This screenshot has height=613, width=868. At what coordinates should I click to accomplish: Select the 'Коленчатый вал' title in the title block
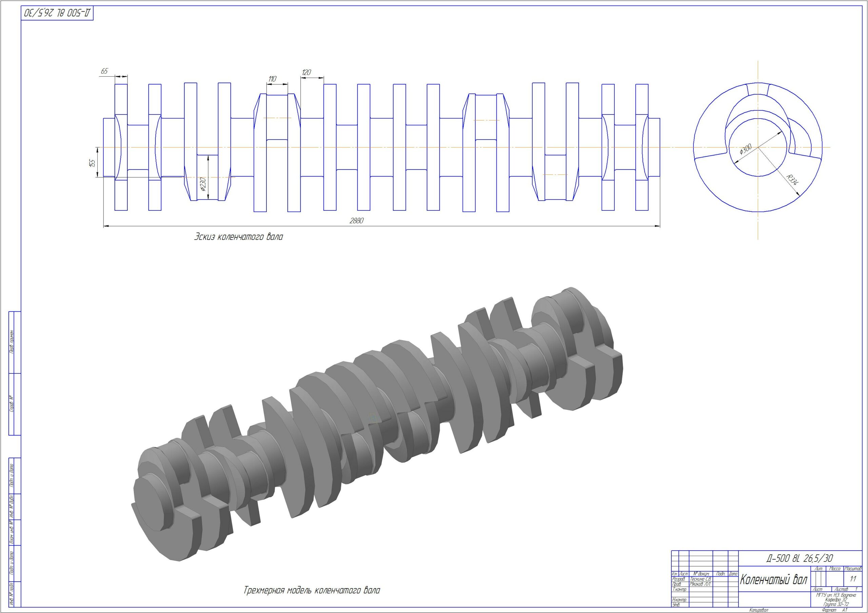coord(773,579)
